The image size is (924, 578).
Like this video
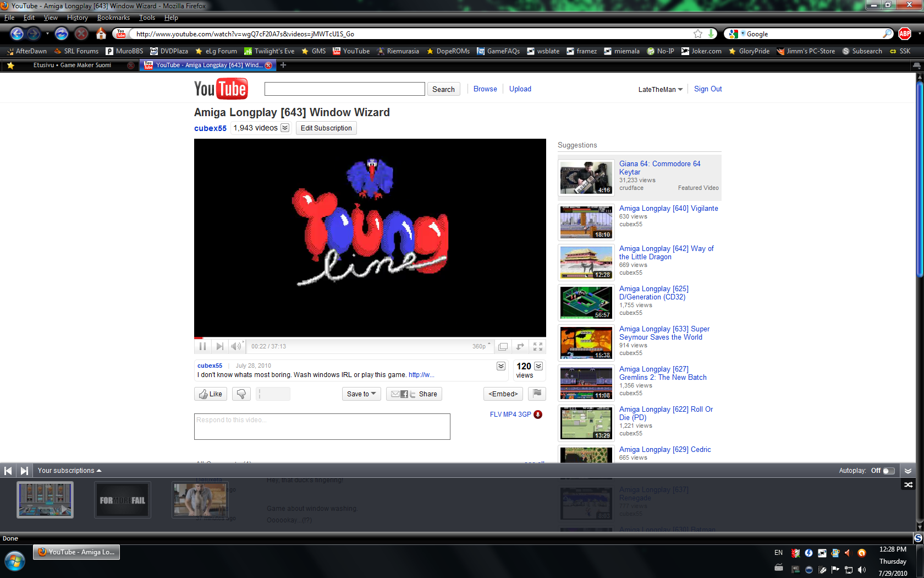[x=211, y=394]
